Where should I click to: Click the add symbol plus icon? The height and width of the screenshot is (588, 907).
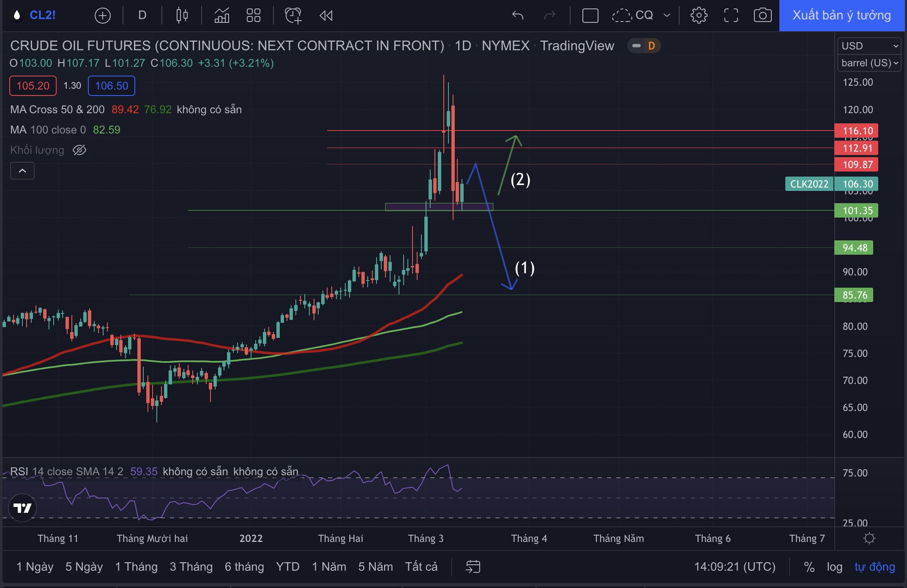(x=102, y=16)
